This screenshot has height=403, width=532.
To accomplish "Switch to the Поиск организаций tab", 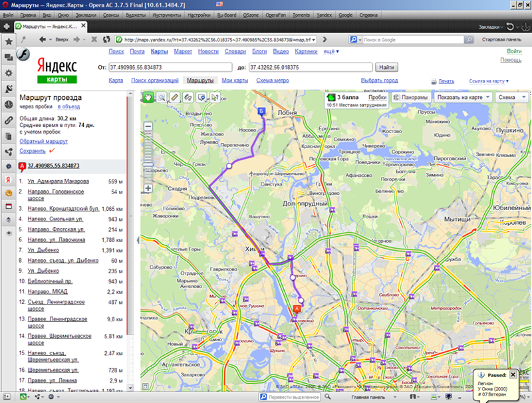I will (x=155, y=80).
